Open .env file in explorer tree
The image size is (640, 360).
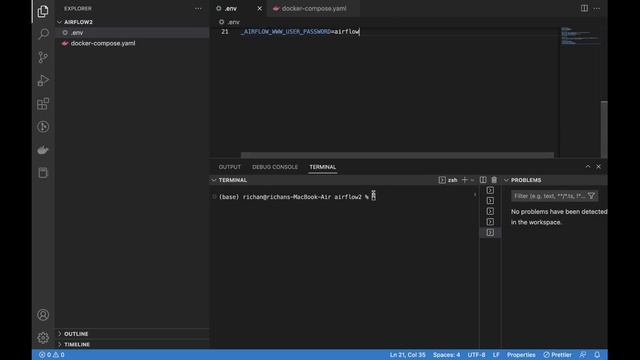point(132,33)
